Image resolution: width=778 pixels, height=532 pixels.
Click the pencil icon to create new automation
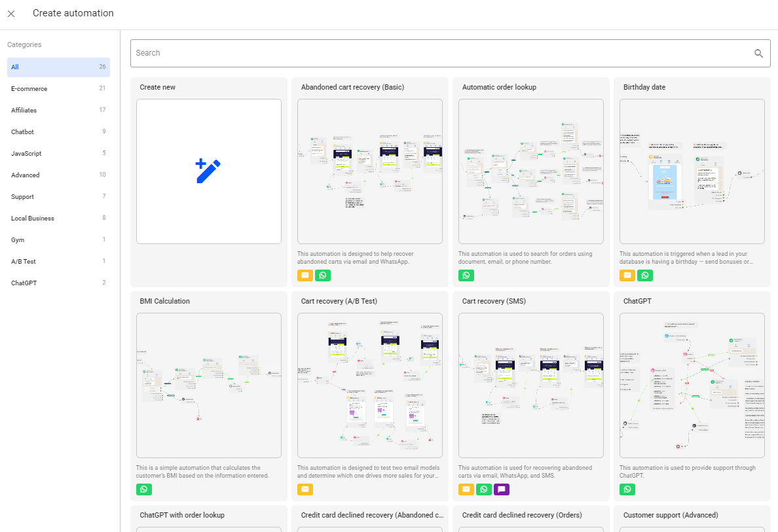208,171
